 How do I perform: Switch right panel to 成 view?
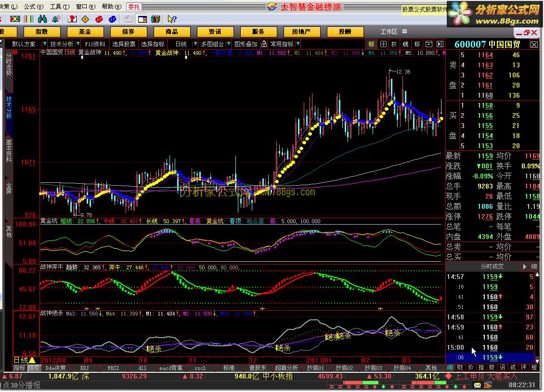point(513,367)
